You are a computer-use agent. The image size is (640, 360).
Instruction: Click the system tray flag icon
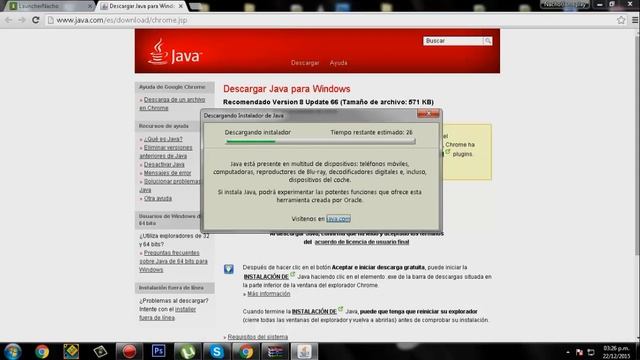tap(579, 352)
